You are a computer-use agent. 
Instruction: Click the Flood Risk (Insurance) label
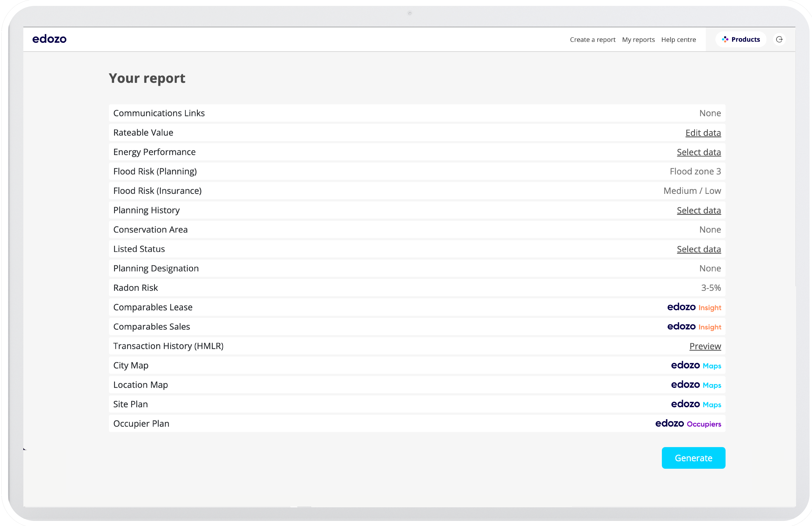point(158,191)
